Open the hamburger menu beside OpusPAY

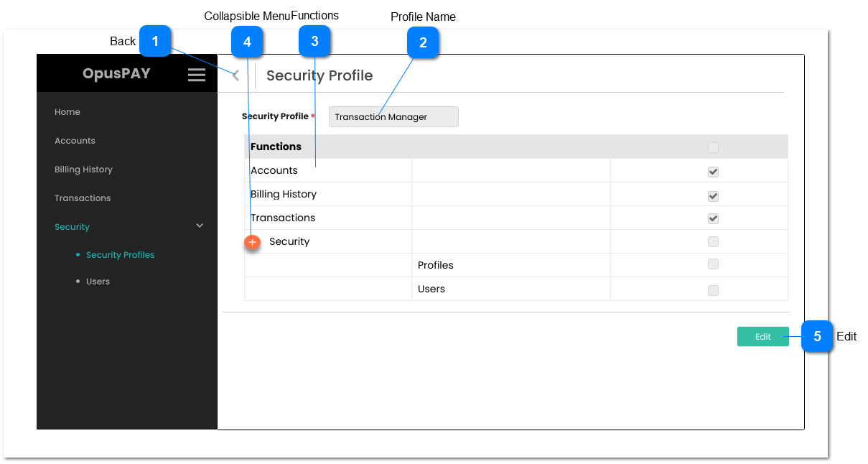[x=196, y=73]
